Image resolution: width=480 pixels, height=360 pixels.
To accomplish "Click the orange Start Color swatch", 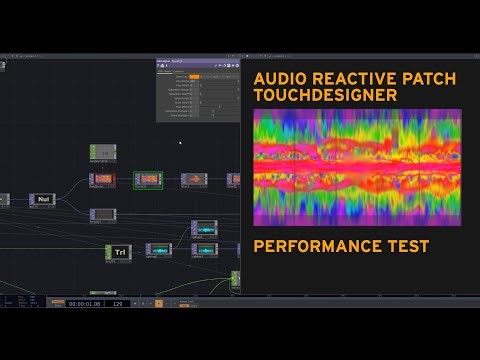I will coord(194,77).
